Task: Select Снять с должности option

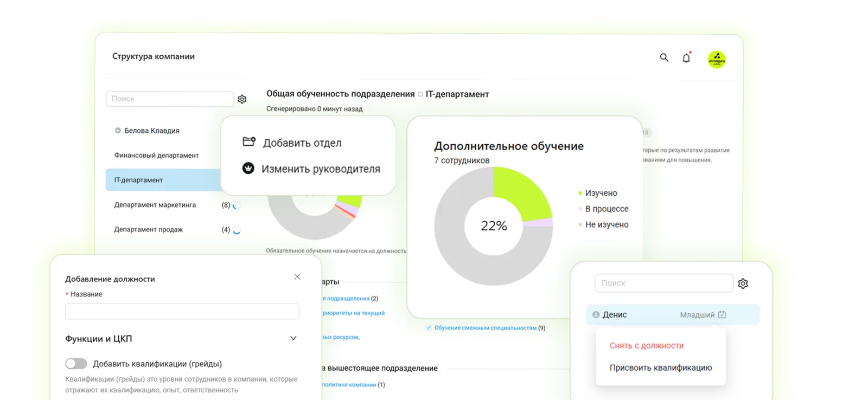Action: 646,345
